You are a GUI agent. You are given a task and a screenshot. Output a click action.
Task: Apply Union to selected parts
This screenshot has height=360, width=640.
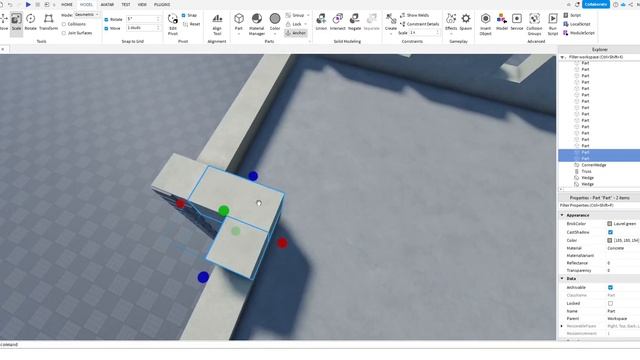point(321,22)
